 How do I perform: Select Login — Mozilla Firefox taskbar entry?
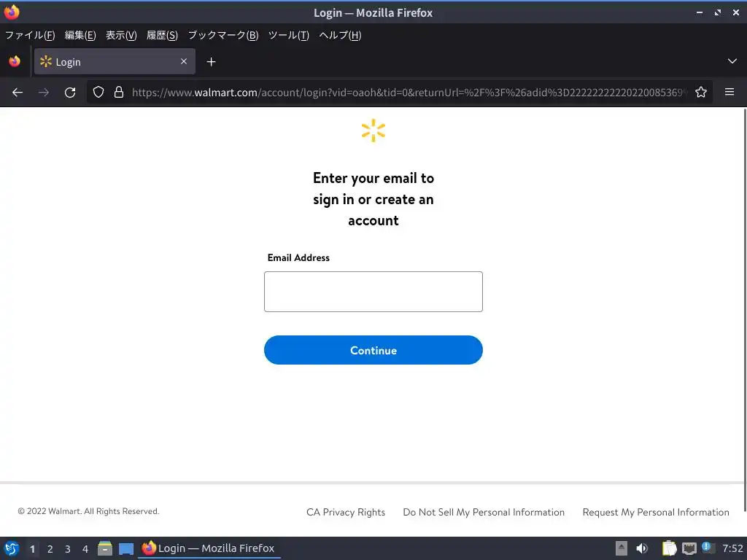pos(209,548)
